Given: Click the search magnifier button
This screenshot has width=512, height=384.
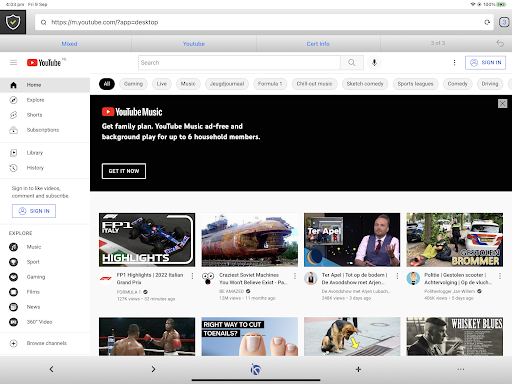Looking at the screenshot, I should pyautogui.click(x=352, y=63).
